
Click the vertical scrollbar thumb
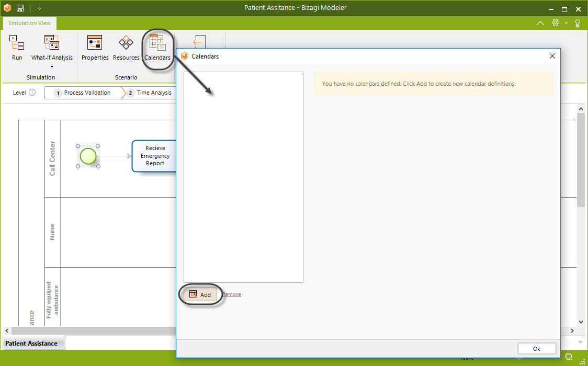pyautogui.click(x=581, y=159)
